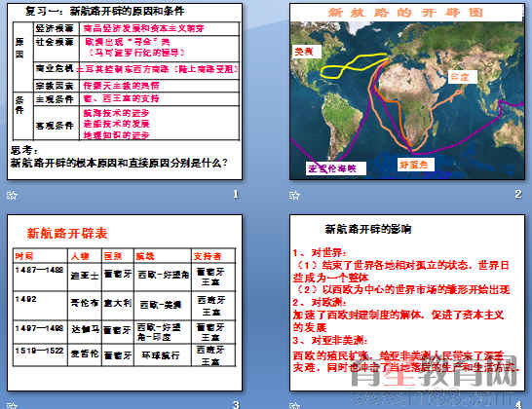Select the world map route slide thumbnail
This screenshot has height=409, width=532.
(407, 92)
